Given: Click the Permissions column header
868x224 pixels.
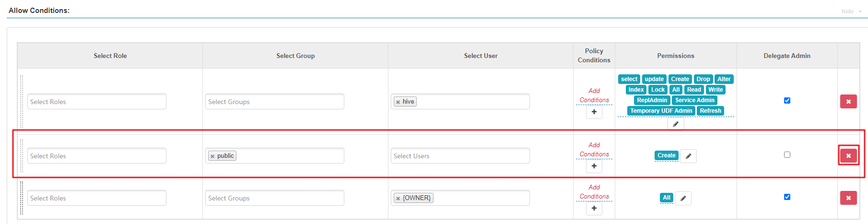Looking at the screenshot, I should 676,56.
